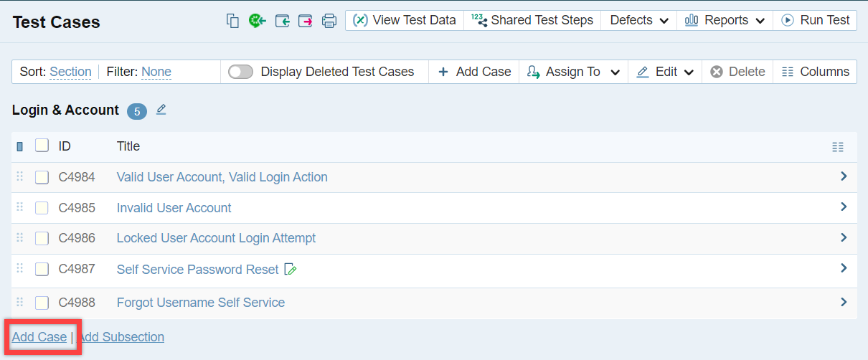Click the drag handle for case C4984
The image size is (868, 360).
(x=20, y=176)
